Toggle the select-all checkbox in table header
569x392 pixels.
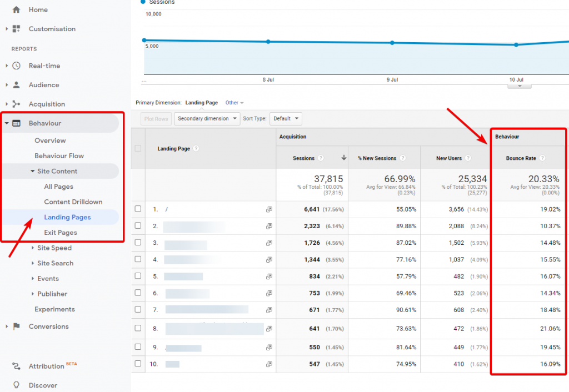pyautogui.click(x=138, y=148)
